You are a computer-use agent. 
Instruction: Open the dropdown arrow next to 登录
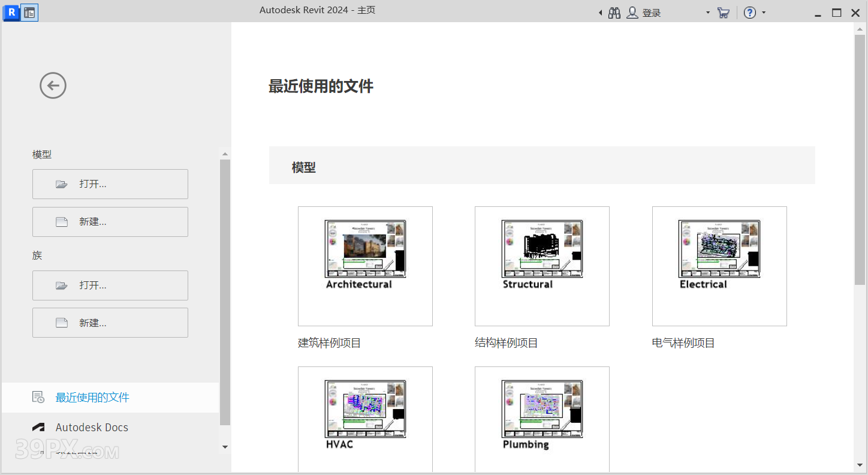click(708, 13)
